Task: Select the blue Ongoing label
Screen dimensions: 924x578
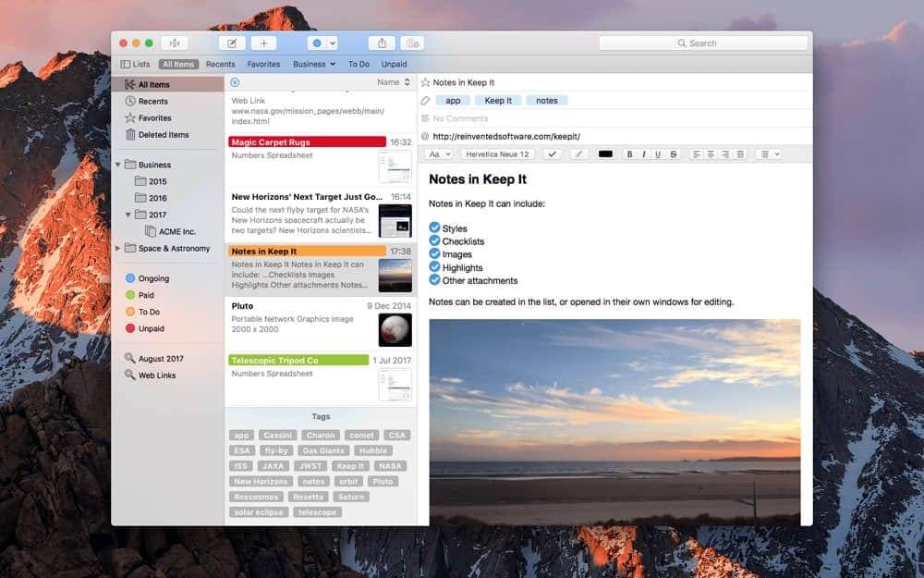Action: pyautogui.click(x=147, y=278)
